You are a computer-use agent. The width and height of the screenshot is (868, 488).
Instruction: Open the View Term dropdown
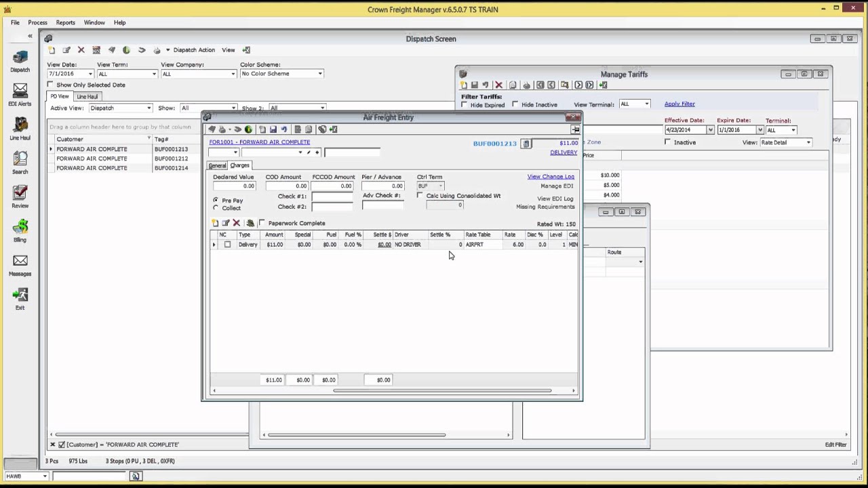pyautogui.click(x=154, y=74)
